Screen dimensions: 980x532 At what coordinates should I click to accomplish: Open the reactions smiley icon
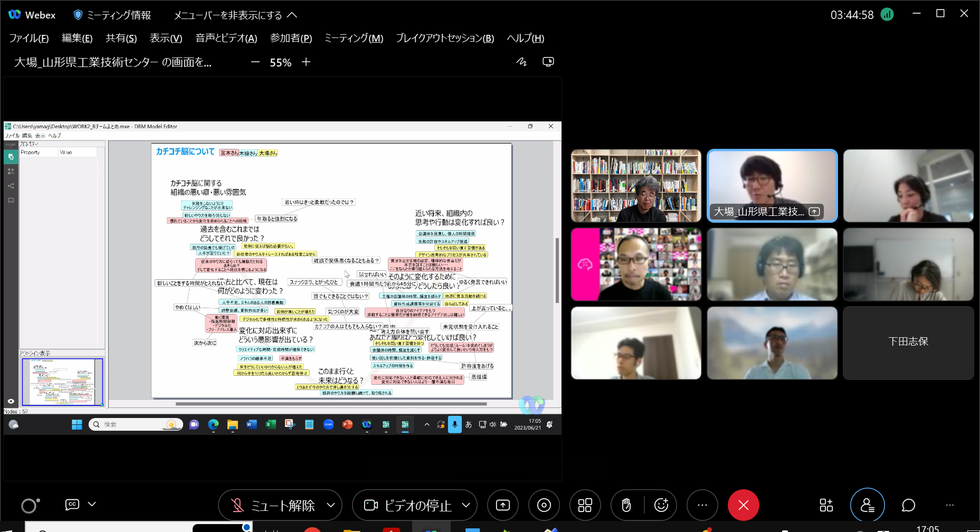661,505
